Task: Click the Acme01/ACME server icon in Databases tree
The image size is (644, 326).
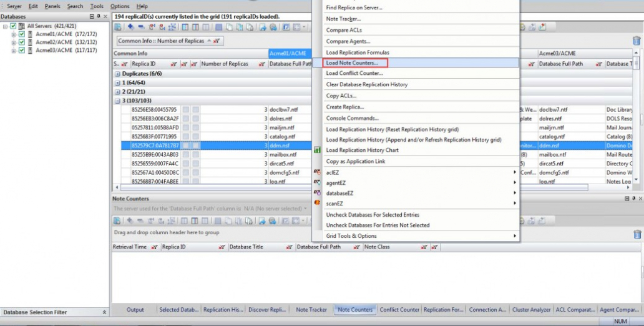Action: 30,34
